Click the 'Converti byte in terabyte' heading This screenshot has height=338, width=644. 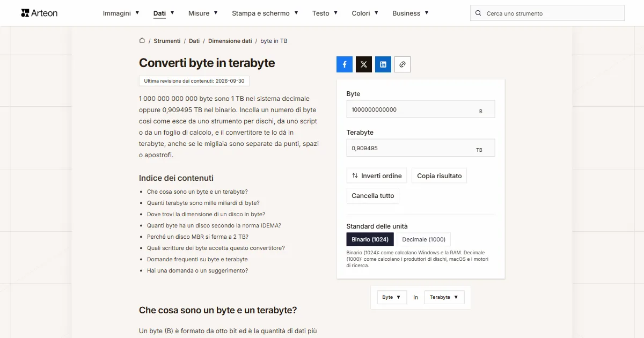pos(207,63)
